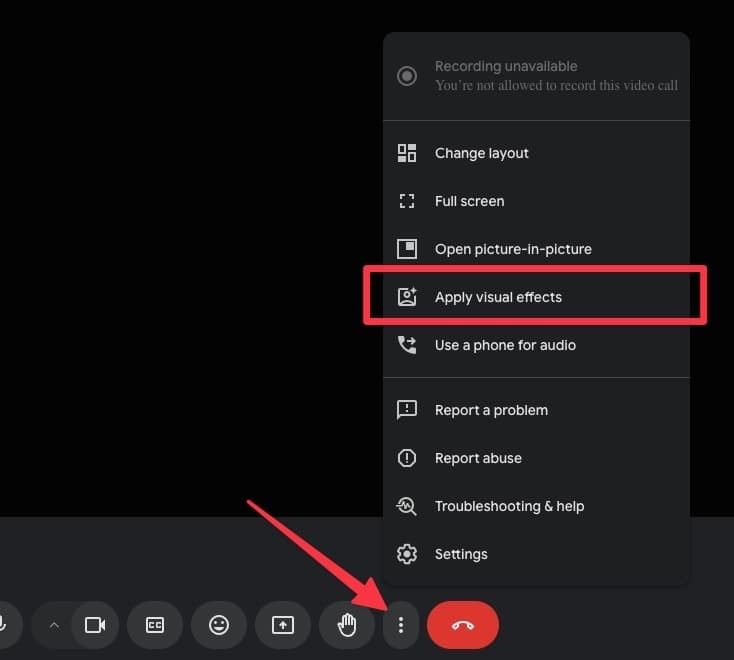Viewport: 734px width, 660px height.
Task: Choose Use a phone for audio
Action: (x=536, y=345)
